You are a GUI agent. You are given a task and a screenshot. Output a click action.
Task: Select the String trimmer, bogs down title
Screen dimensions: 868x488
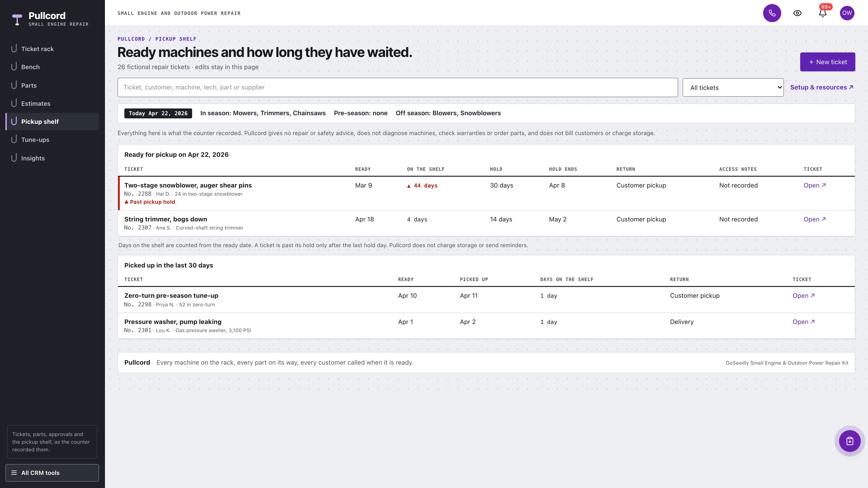click(x=166, y=219)
